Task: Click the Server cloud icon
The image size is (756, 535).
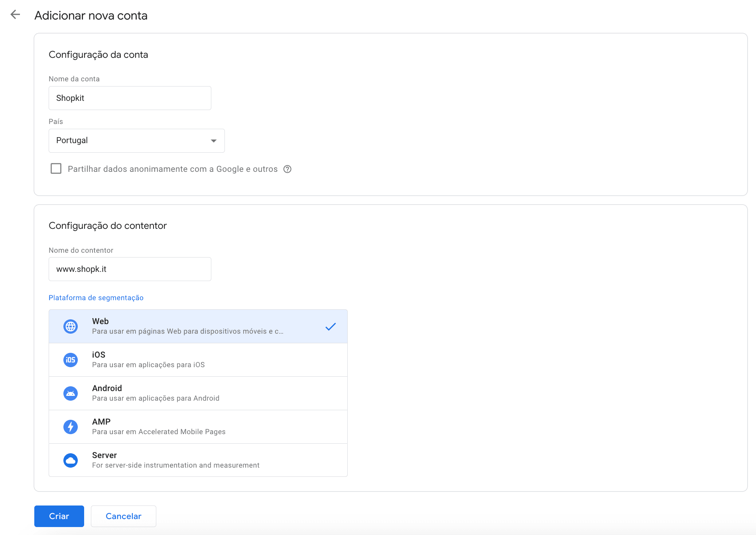Action: coord(71,460)
